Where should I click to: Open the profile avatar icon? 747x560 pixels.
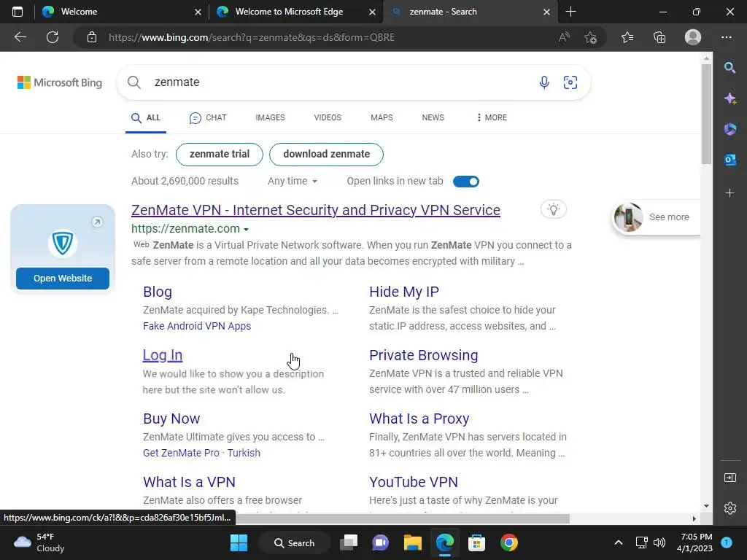[693, 37]
